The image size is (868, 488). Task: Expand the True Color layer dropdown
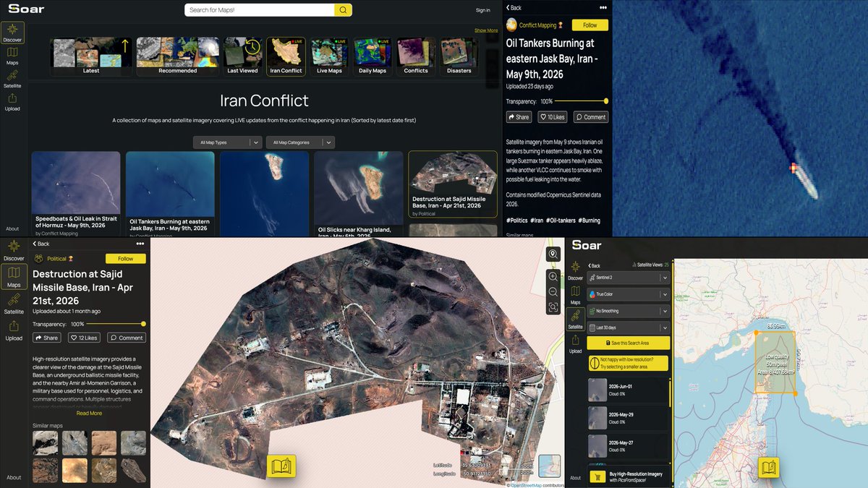pyautogui.click(x=628, y=294)
